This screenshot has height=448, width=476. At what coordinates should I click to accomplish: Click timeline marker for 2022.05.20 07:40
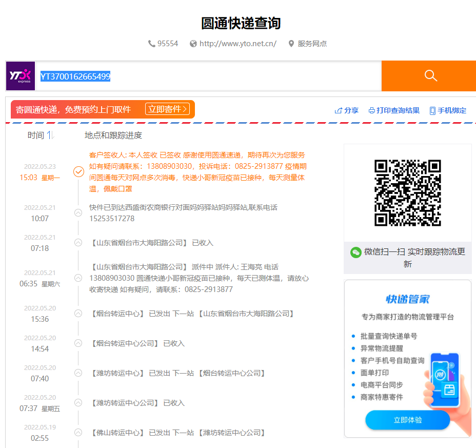click(78, 373)
